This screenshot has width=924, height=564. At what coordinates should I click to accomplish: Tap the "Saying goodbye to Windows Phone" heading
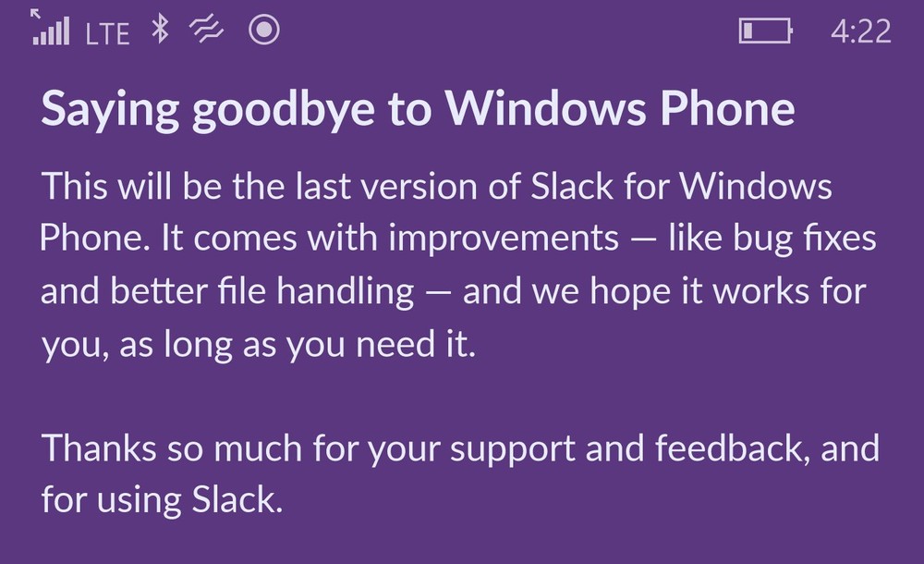(x=418, y=110)
